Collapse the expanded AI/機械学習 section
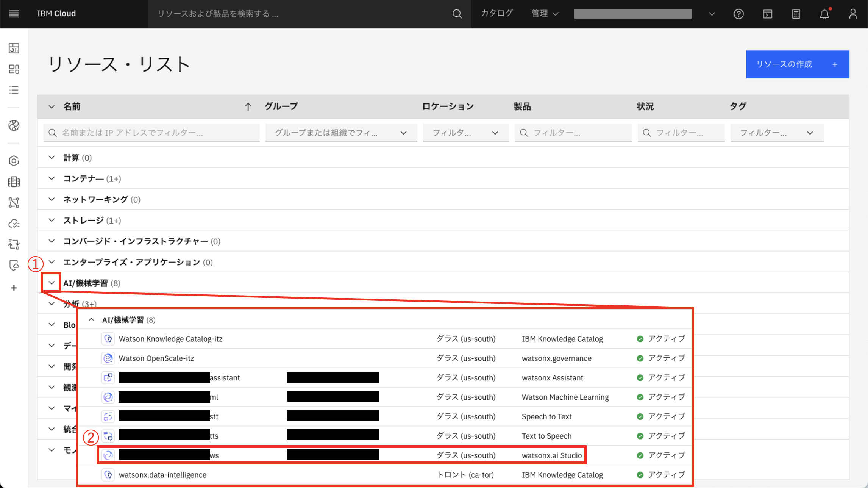Screen dimensions: 868x488 click(91, 319)
